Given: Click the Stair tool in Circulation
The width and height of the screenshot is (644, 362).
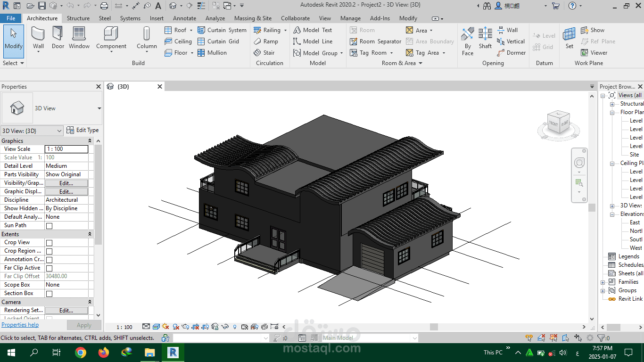Looking at the screenshot, I should 264,53.
